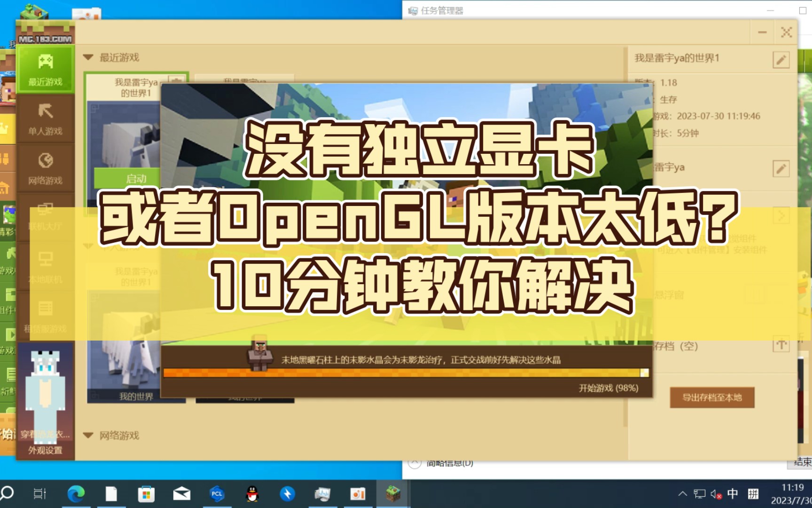Image resolution: width=812 pixels, height=508 pixels.
Task: Open Thunder download app from taskbar
Action: [x=287, y=494]
